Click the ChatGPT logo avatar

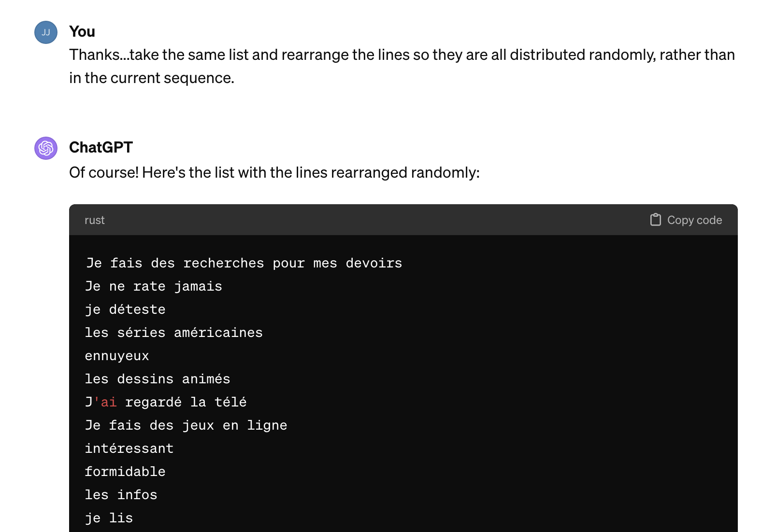tap(46, 148)
